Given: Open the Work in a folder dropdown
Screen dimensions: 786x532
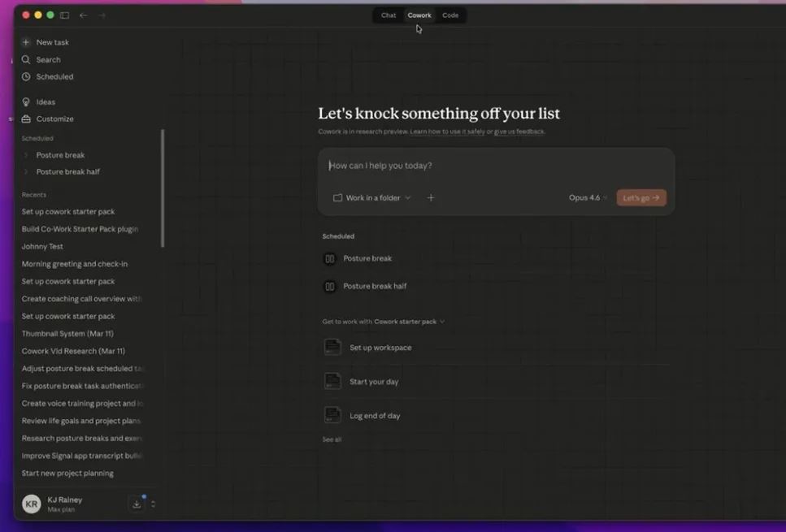Looking at the screenshot, I should point(372,197).
